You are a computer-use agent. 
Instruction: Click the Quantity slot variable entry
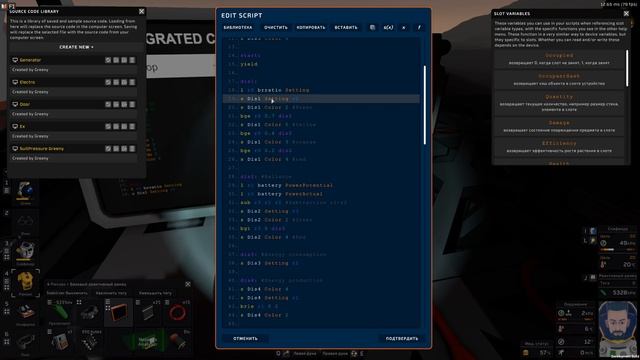tap(559, 103)
